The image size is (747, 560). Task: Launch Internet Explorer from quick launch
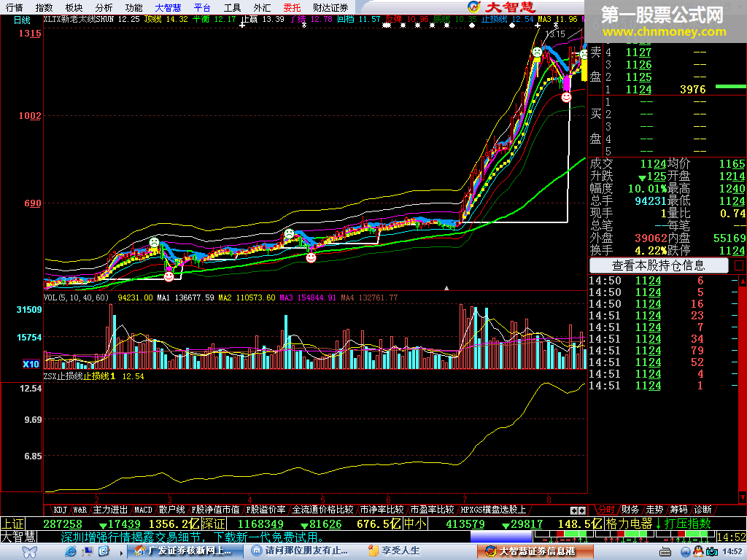(71, 551)
